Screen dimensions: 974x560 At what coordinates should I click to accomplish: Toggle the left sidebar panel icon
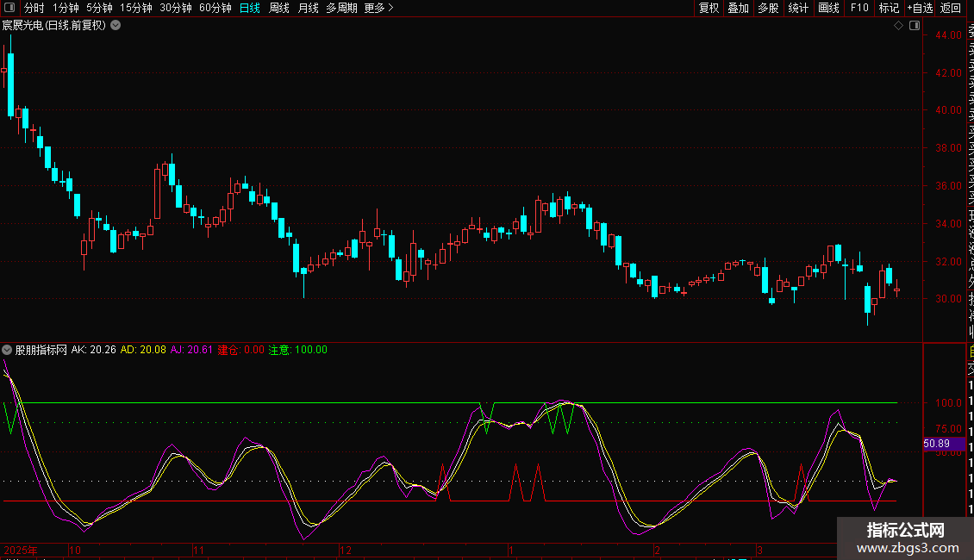(9, 8)
